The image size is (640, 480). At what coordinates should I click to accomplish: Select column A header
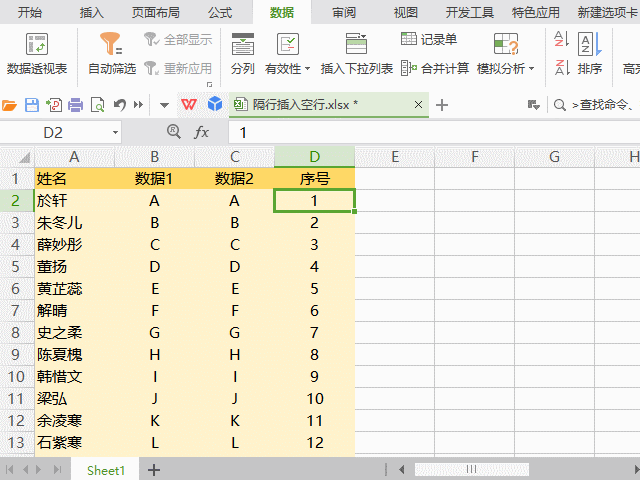(x=74, y=157)
